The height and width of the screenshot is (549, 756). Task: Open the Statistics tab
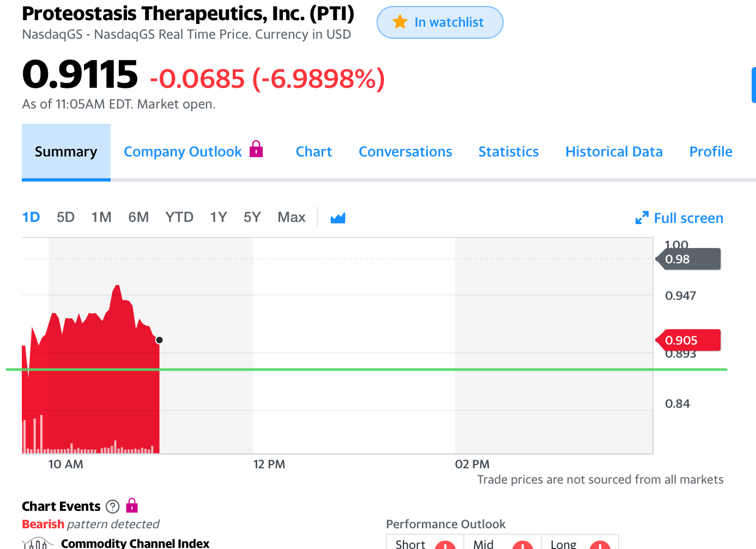click(509, 152)
